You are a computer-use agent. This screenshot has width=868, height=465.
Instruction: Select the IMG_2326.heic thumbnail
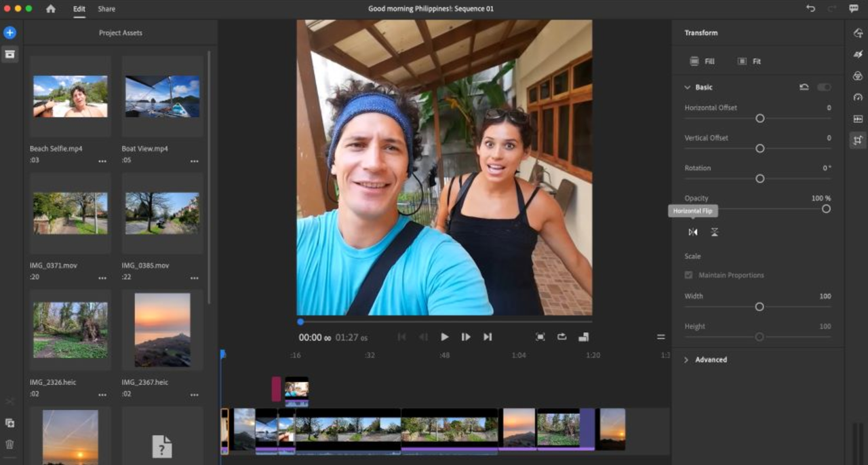[71, 331]
